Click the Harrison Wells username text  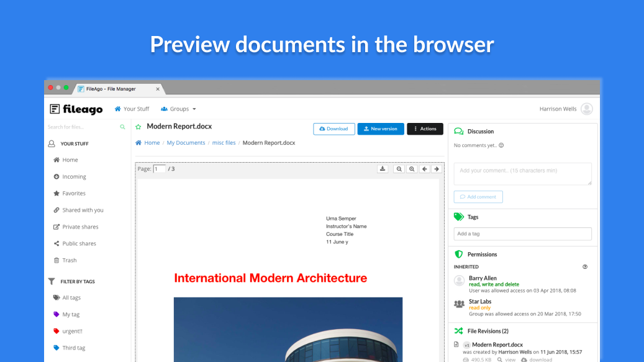click(558, 109)
